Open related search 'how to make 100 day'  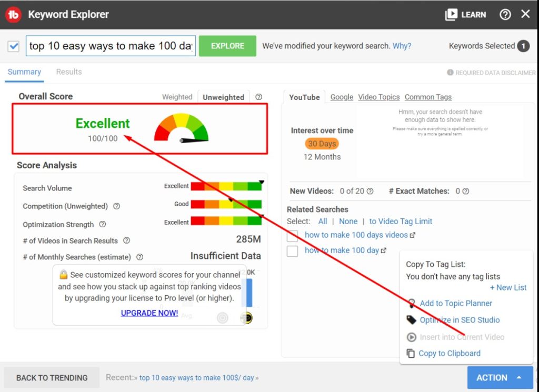tap(342, 250)
